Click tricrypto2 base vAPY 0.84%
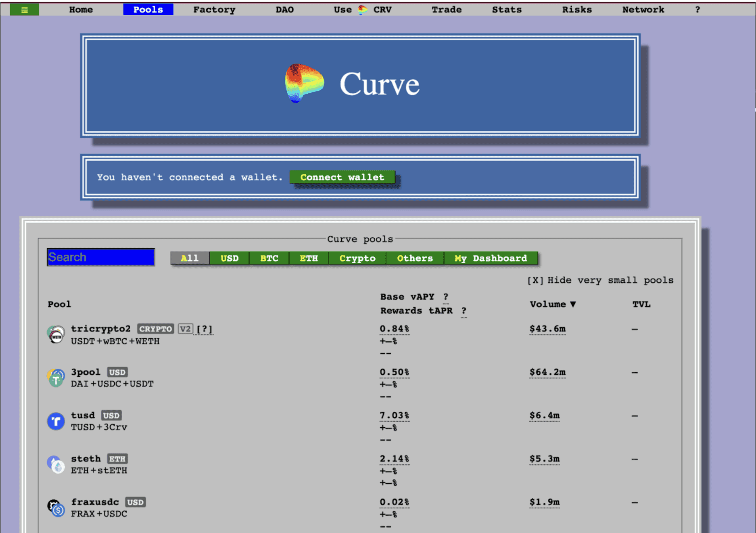 395,329
